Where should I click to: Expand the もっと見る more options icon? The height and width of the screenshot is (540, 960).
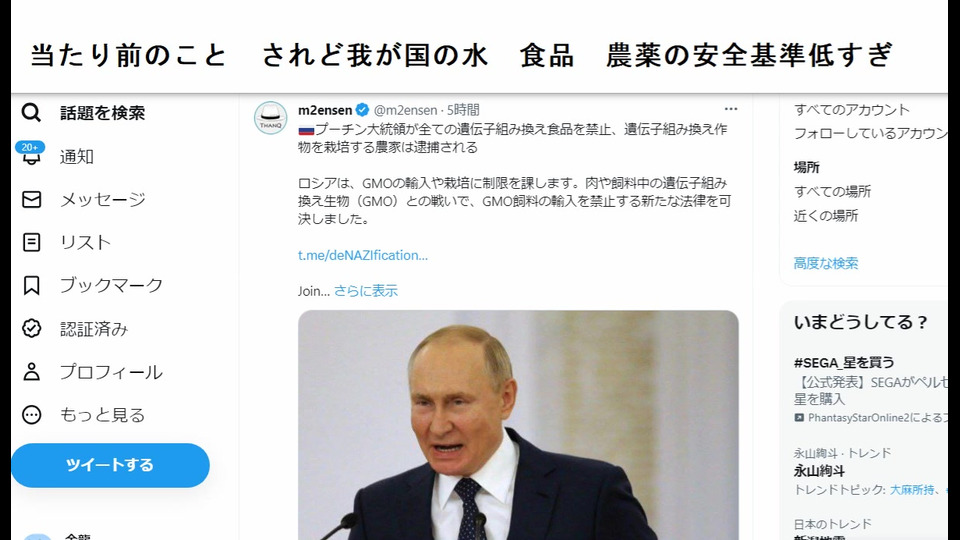[31, 415]
